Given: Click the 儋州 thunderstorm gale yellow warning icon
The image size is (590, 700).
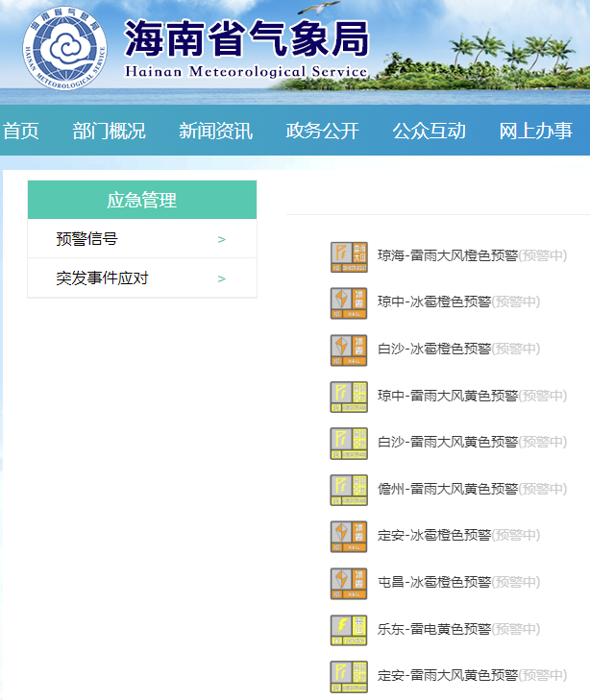Looking at the screenshot, I should click(x=349, y=490).
